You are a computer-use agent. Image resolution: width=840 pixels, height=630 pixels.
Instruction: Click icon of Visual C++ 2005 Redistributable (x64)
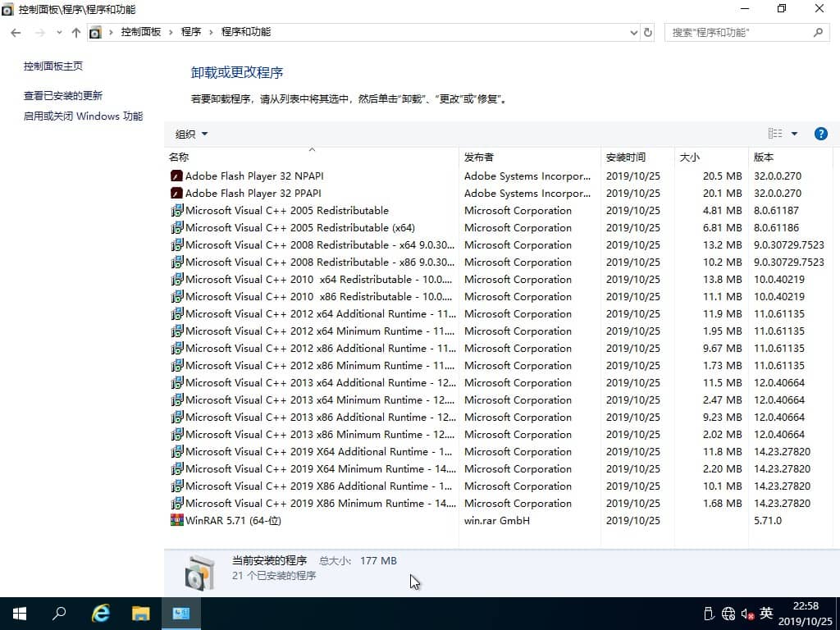177,227
